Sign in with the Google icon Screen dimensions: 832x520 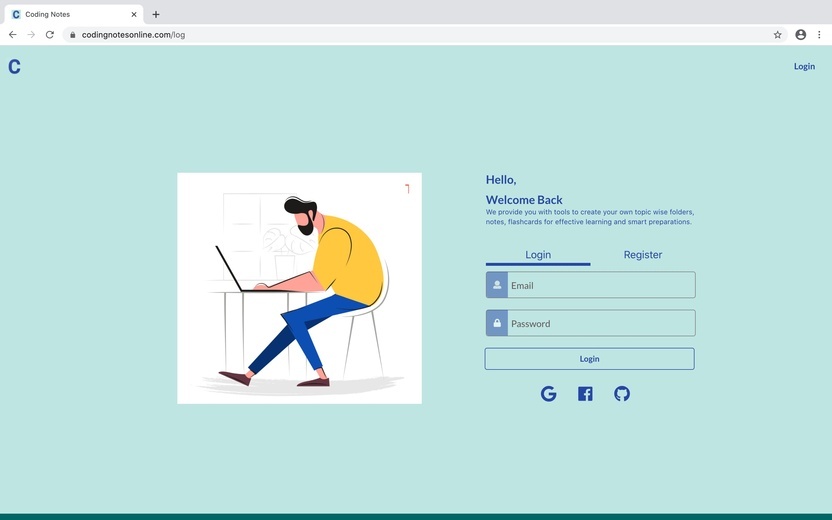tap(549, 394)
